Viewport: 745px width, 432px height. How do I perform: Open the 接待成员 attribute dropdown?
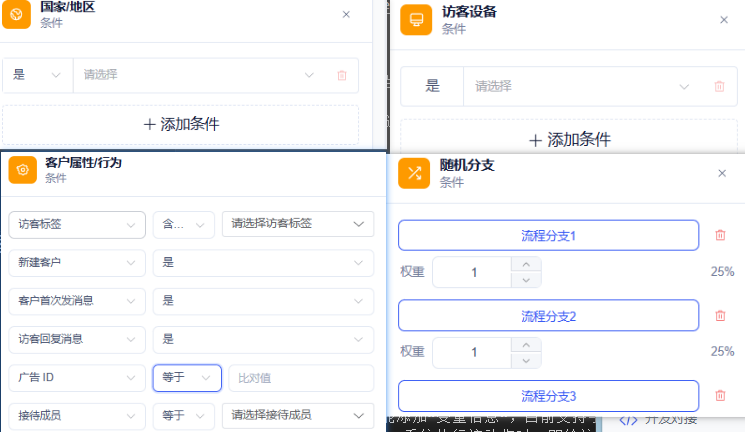point(77,416)
